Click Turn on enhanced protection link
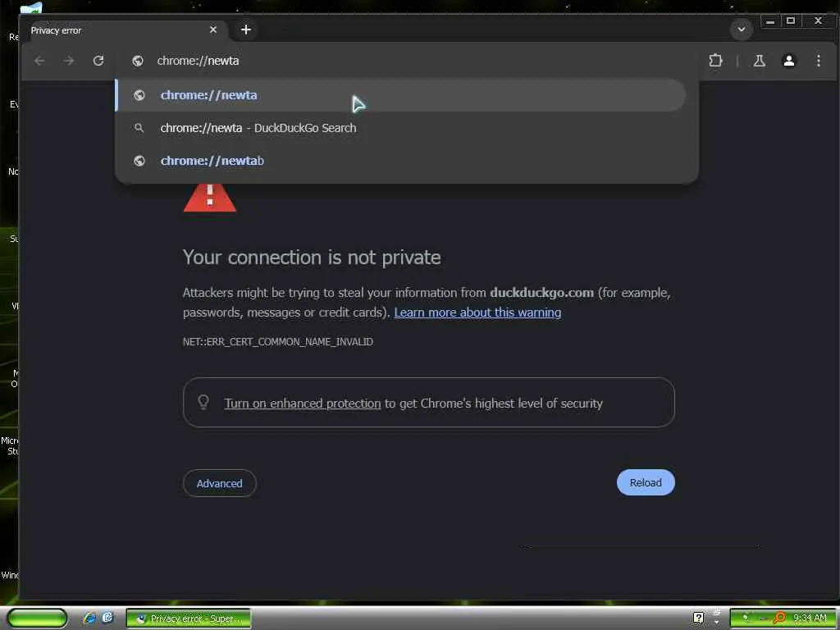Screen dimensions: 840x630 pos(302,404)
